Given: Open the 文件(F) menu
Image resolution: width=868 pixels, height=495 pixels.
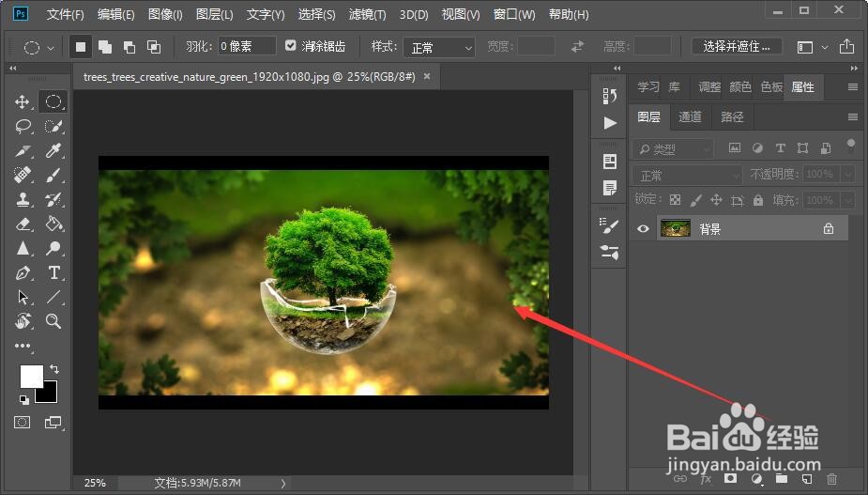Looking at the screenshot, I should (65, 14).
